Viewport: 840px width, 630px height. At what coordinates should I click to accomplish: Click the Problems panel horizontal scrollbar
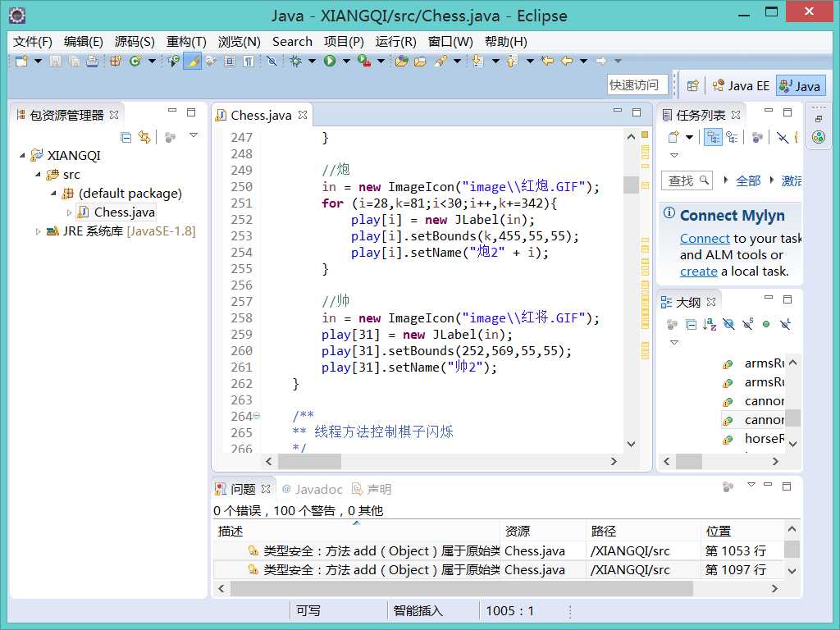(x=462, y=588)
